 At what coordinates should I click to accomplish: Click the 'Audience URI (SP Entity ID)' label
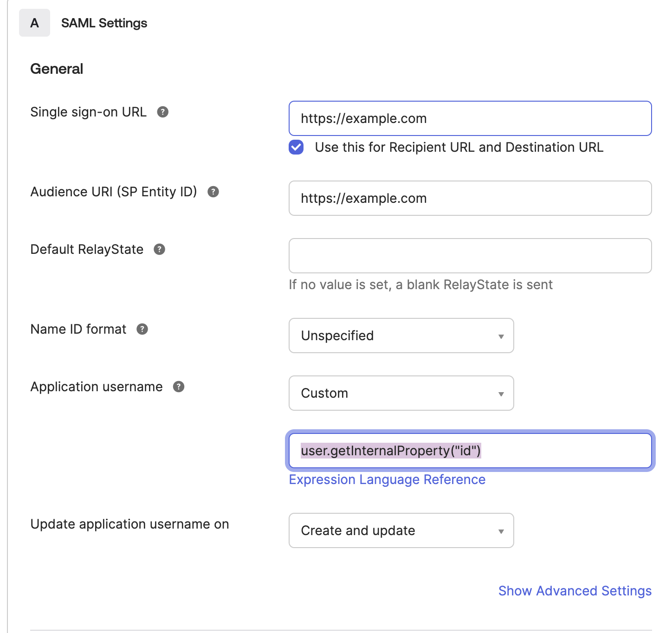[114, 192]
